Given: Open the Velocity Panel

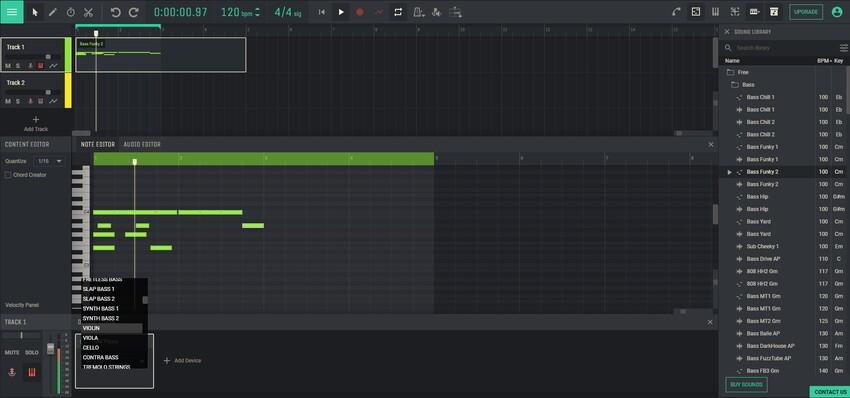Looking at the screenshot, I should (x=22, y=305).
